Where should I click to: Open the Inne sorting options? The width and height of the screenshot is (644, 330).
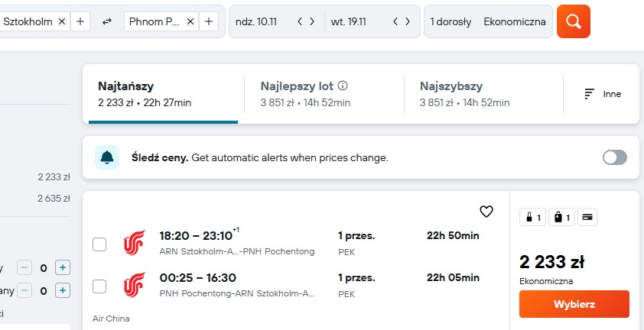tap(603, 94)
